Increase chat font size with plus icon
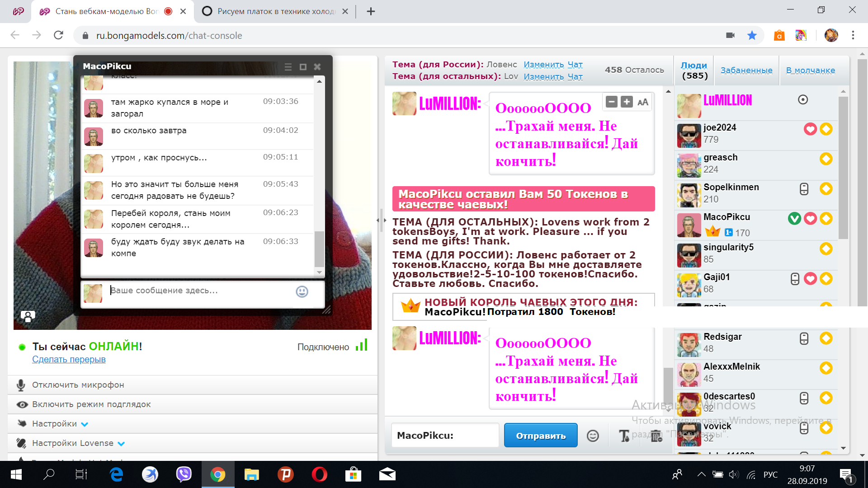 point(627,102)
